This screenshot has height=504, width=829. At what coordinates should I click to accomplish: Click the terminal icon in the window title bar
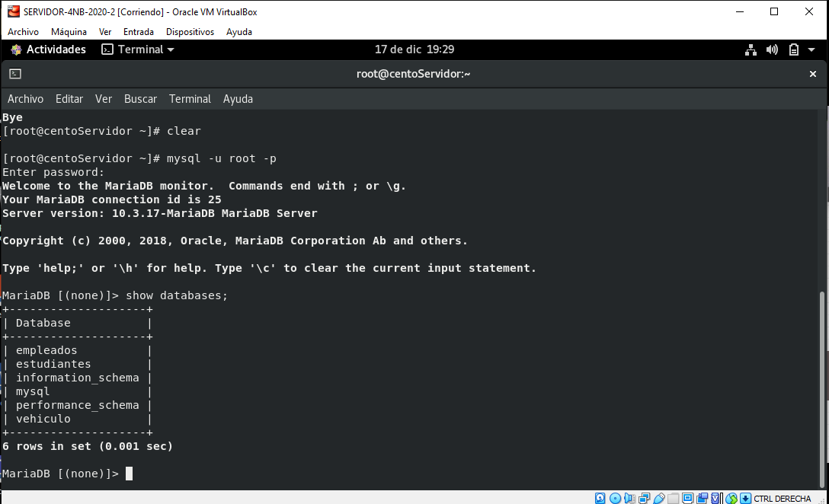pyautogui.click(x=16, y=74)
